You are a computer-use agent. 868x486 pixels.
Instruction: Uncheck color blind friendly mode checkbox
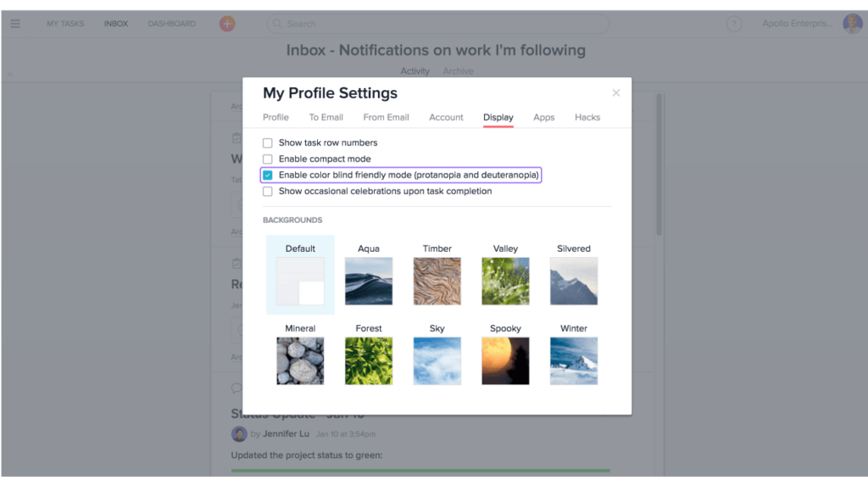pyautogui.click(x=268, y=176)
